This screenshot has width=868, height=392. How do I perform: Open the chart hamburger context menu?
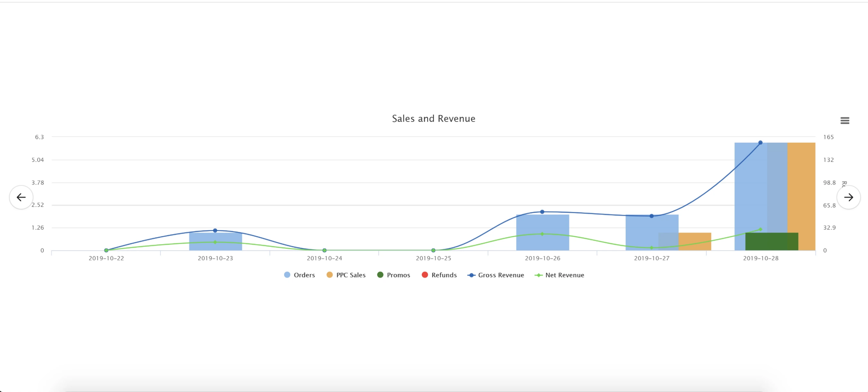(845, 121)
